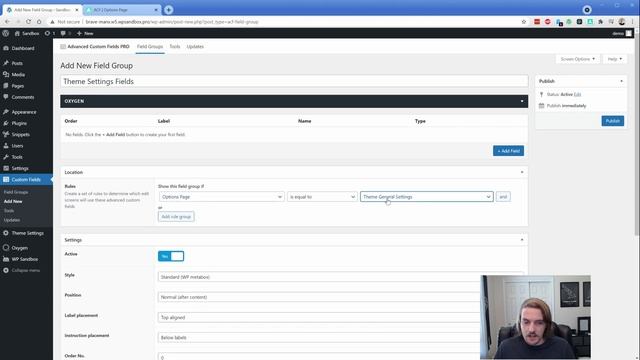Screen dimensions: 640x360
Task: Switch to the ACF Options Page browser tab
Action: coord(122,10)
